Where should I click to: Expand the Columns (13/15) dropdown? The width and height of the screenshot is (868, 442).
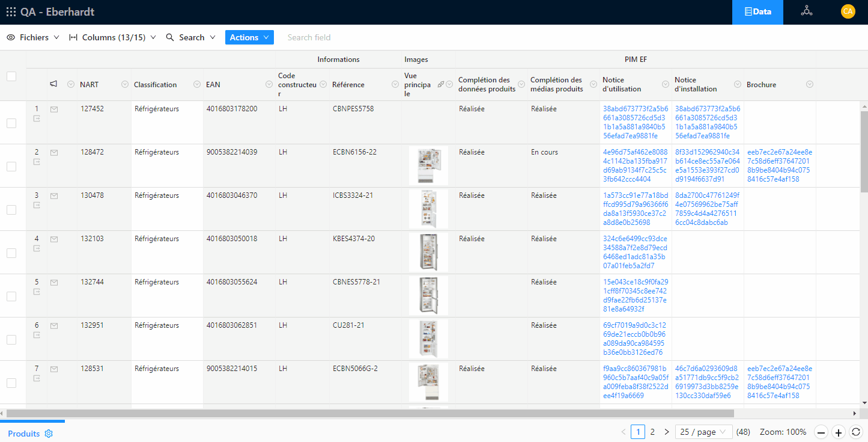tap(112, 37)
